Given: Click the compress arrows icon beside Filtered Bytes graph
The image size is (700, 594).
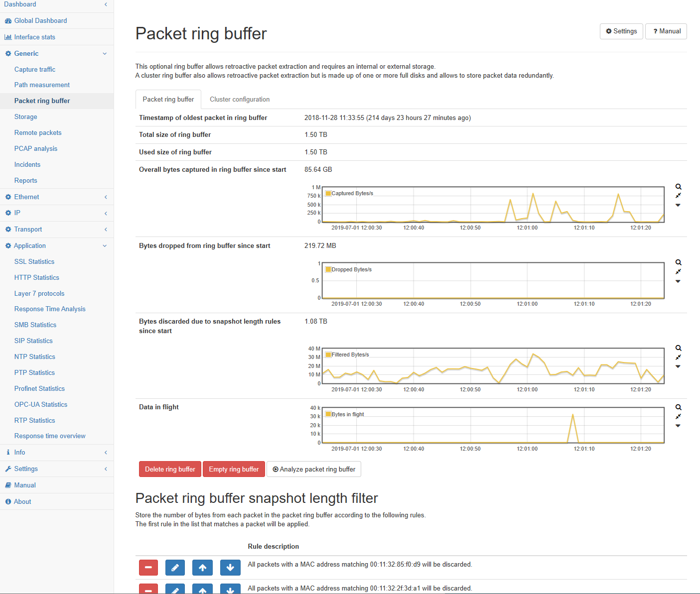Looking at the screenshot, I should [678, 357].
